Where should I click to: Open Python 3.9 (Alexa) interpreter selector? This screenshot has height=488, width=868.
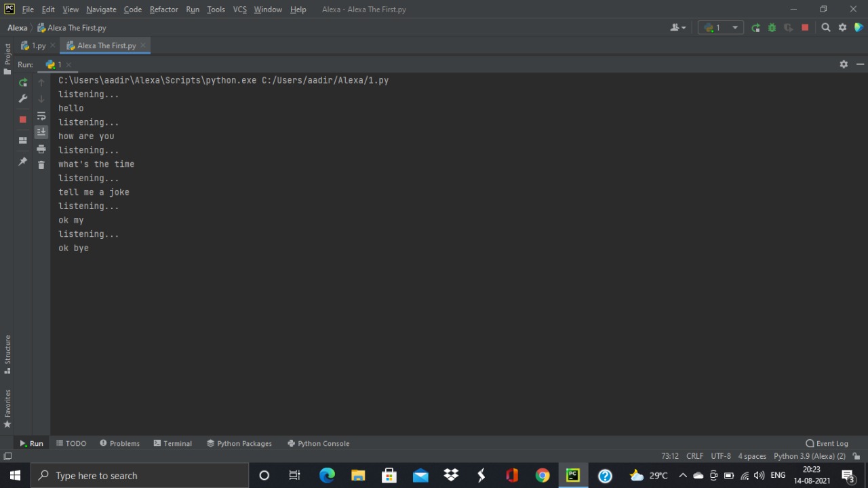click(x=809, y=456)
